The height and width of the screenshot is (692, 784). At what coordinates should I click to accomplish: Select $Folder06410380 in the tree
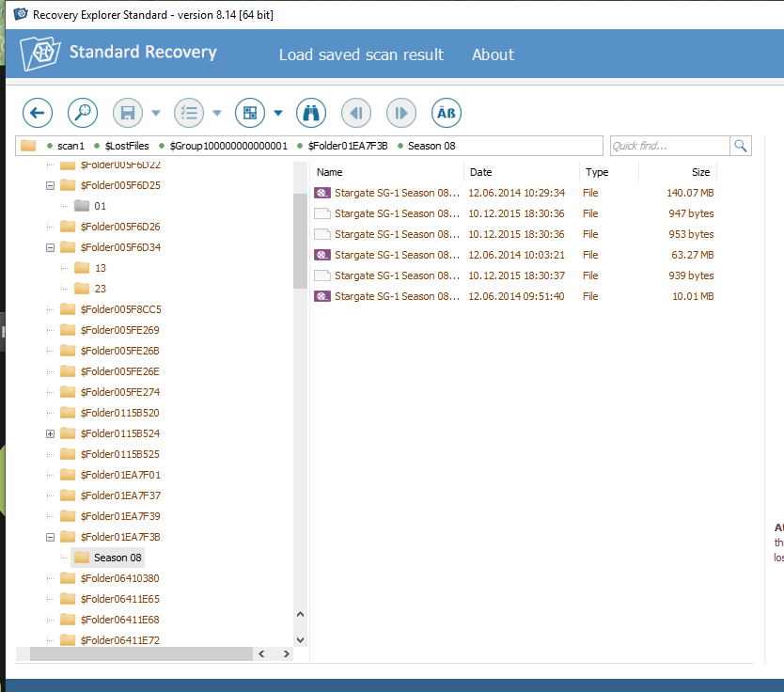tap(109, 578)
